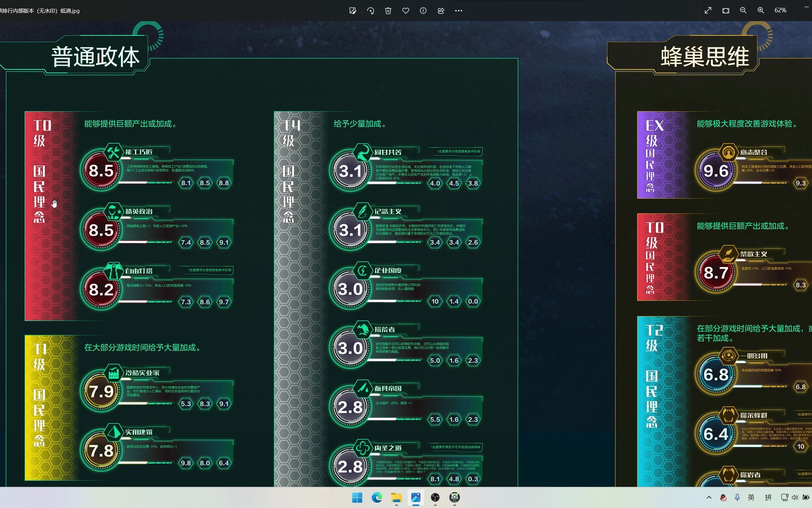
Task: Click the 蜂巢思维 section heading
Action: 705,56
